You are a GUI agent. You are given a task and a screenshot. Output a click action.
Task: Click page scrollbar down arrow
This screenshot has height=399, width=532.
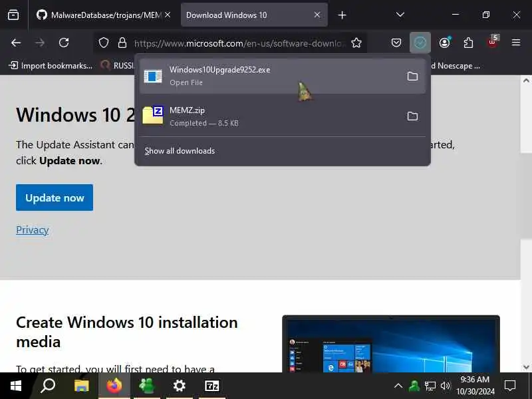point(526,367)
